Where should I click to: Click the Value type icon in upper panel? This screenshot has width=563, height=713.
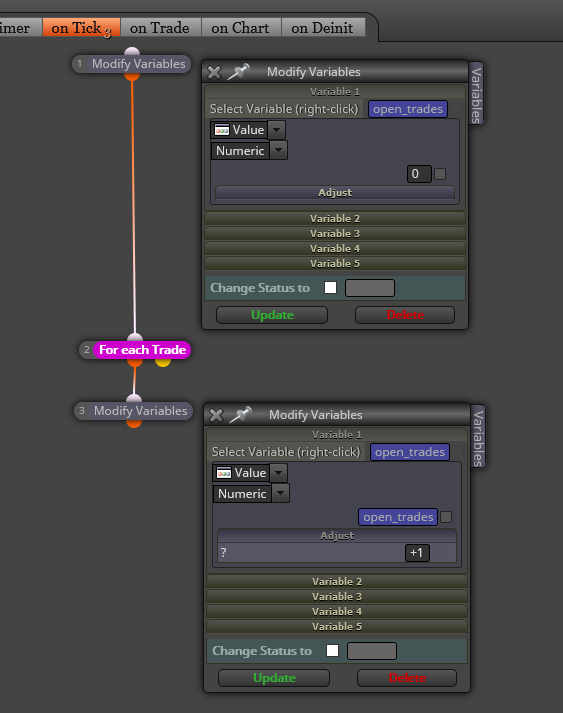click(x=222, y=130)
